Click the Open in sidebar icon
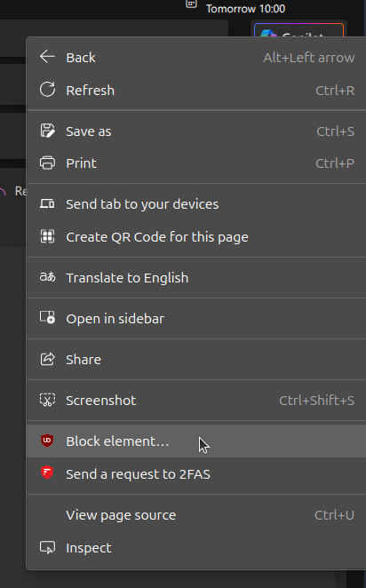Image resolution: width=366 pixels, height=588 pixels. coord(47,318)
